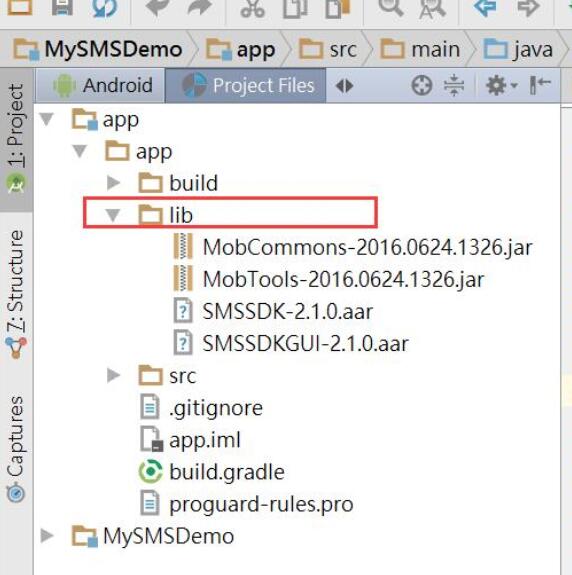Toggle the Structure side panel button
Screen dimensions: 572x575
pos(16,293)
